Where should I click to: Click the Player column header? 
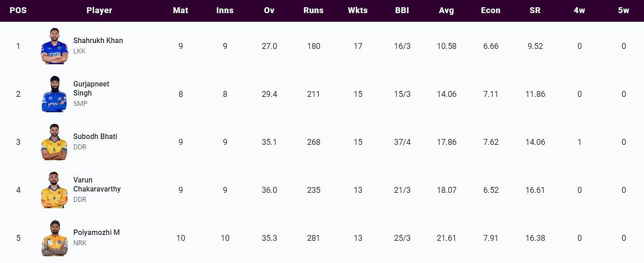pyautogui.click(x=99, y=10)
